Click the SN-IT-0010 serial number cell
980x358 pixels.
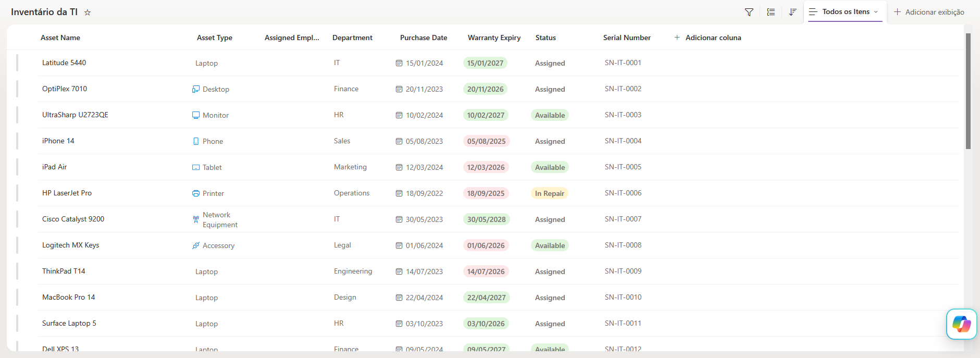tap(623, 297)
